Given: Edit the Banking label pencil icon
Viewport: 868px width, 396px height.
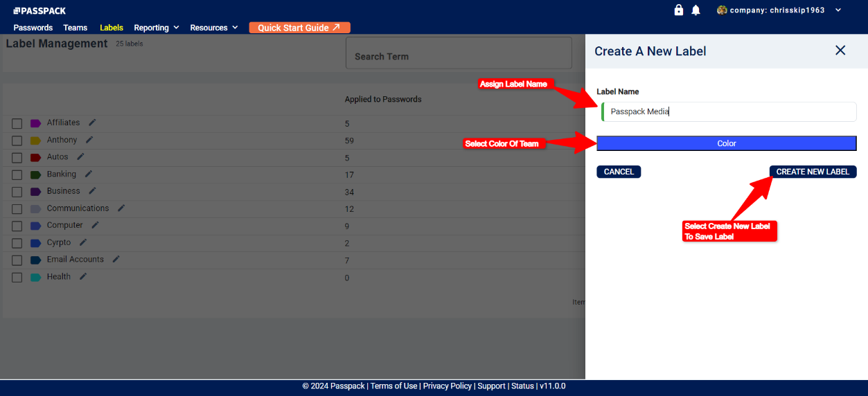Looking at the screenshot, I should [88, 174].
